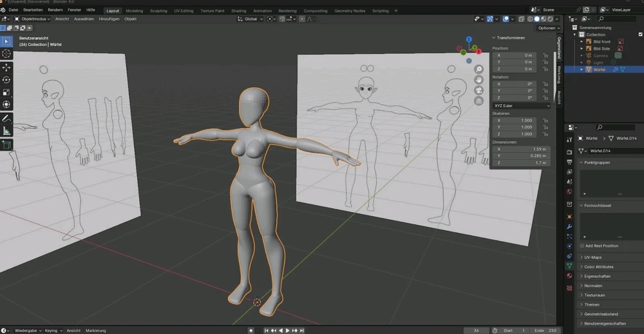Select the Measure tool
Image resolution: width=644 pixels, height=334 pixels.
[6, 131]
